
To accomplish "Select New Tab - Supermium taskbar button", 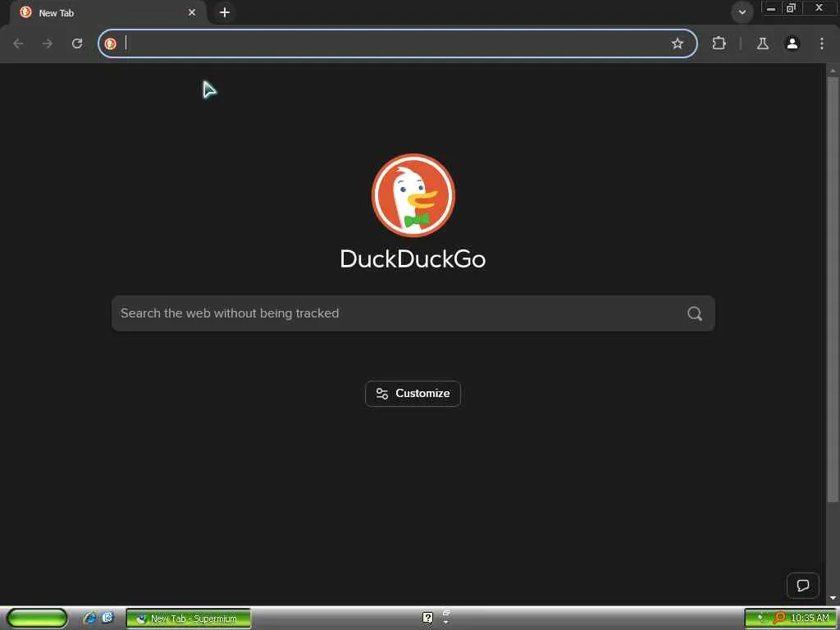I will [x=188, y=619].
